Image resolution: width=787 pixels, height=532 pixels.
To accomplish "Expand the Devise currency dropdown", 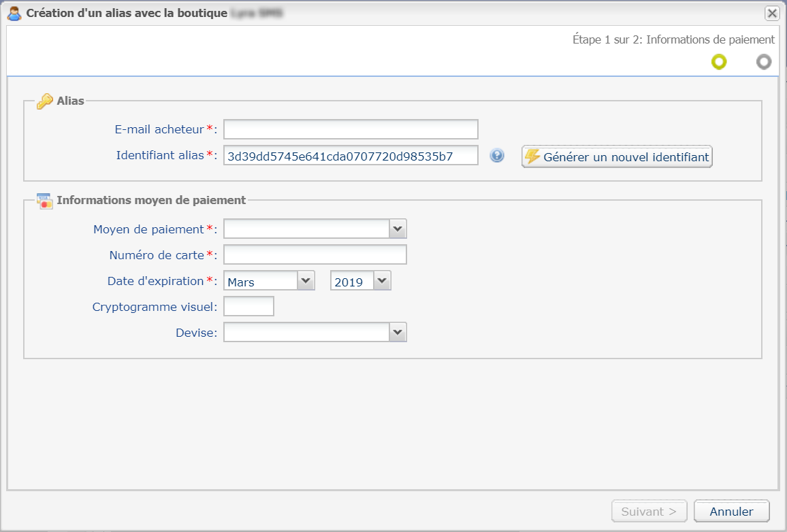I will 398,332.
